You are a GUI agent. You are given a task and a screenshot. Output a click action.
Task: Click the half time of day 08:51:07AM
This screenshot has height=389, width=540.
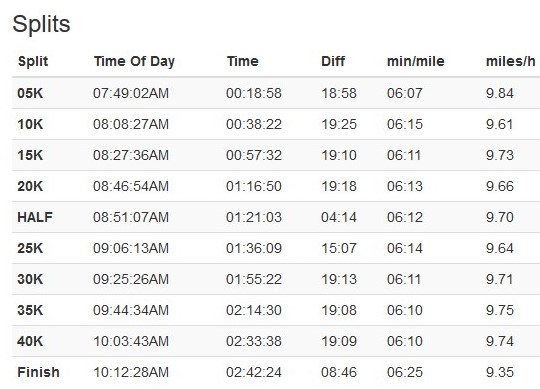[x=131, y=217]
